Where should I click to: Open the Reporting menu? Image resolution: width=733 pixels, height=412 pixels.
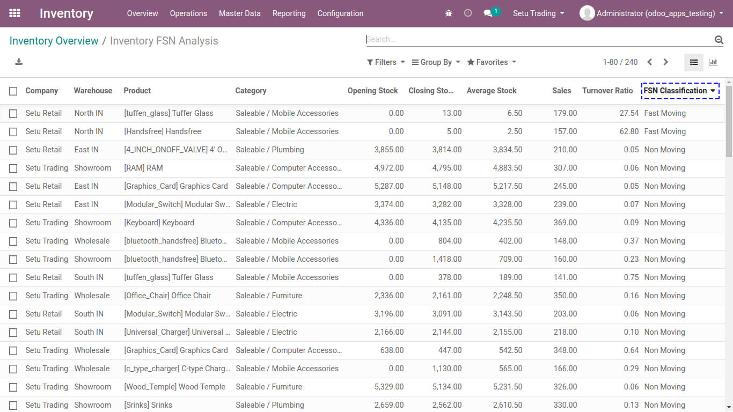pos(289,13)
